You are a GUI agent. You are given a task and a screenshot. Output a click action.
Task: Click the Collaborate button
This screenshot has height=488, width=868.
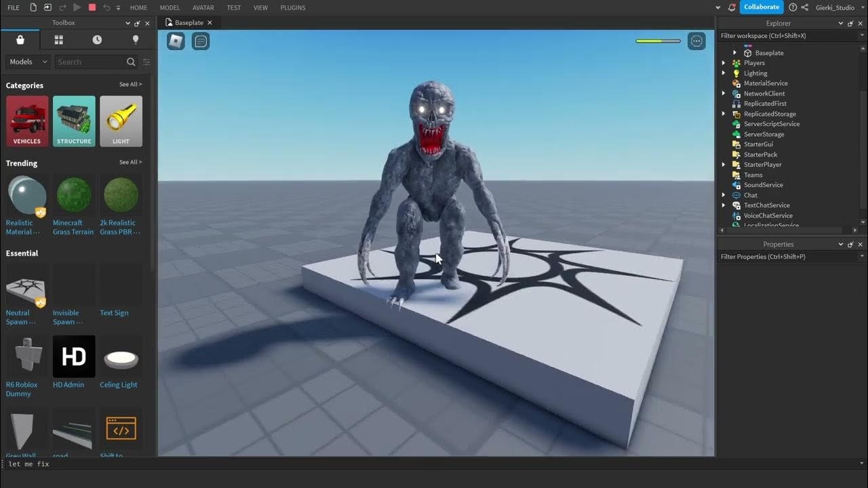tap(762, 7)
